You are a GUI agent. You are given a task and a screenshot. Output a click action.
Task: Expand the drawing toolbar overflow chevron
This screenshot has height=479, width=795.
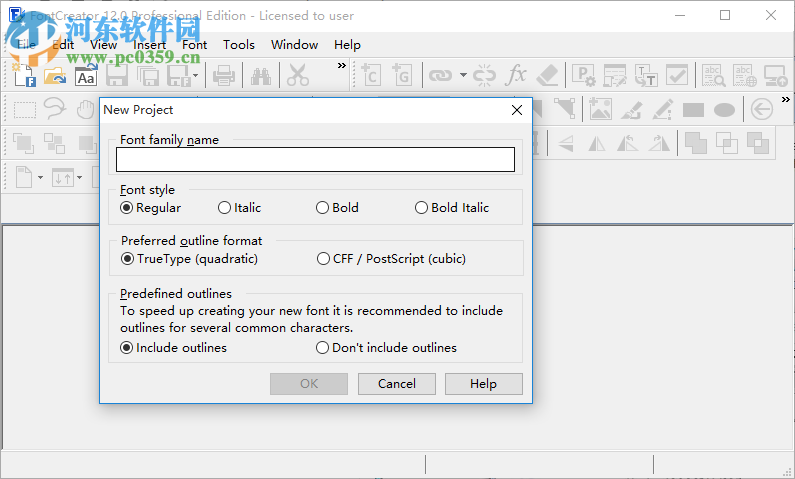point(786,99)
